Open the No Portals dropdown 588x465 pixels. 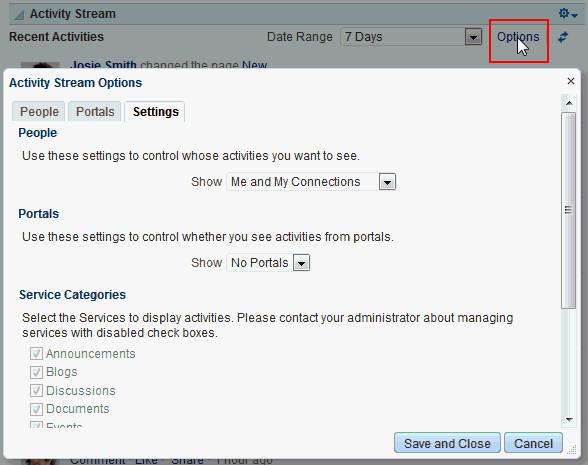pos(268,263)
